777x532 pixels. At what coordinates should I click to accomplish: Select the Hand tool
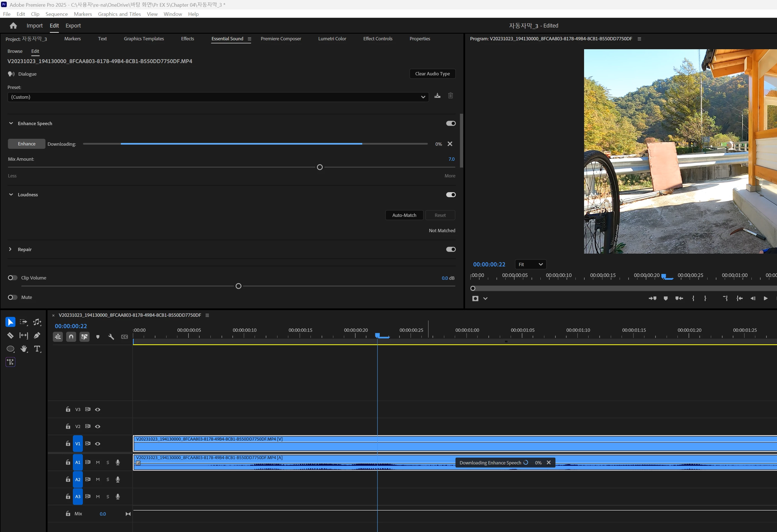click(x=24, y=349)
